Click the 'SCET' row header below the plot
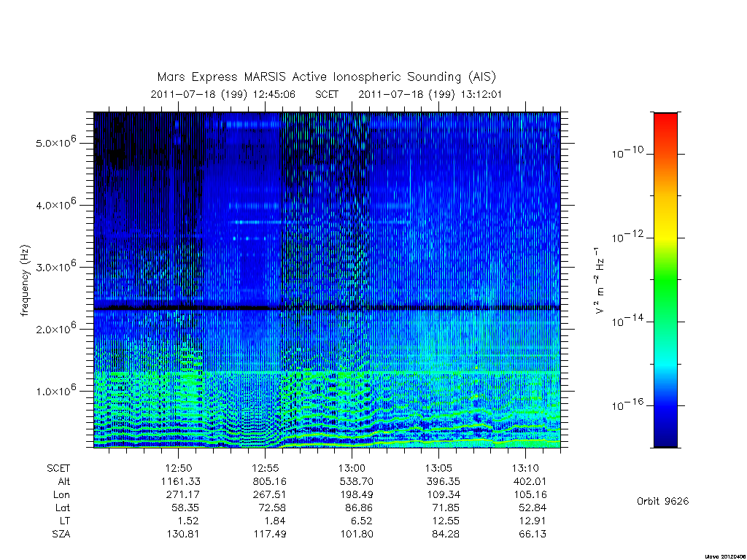 pos(58,469)
